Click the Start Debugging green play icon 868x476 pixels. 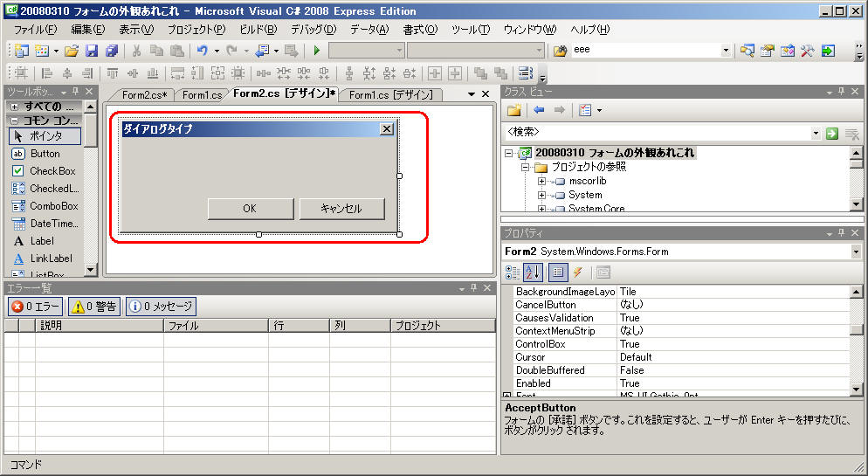317,51
